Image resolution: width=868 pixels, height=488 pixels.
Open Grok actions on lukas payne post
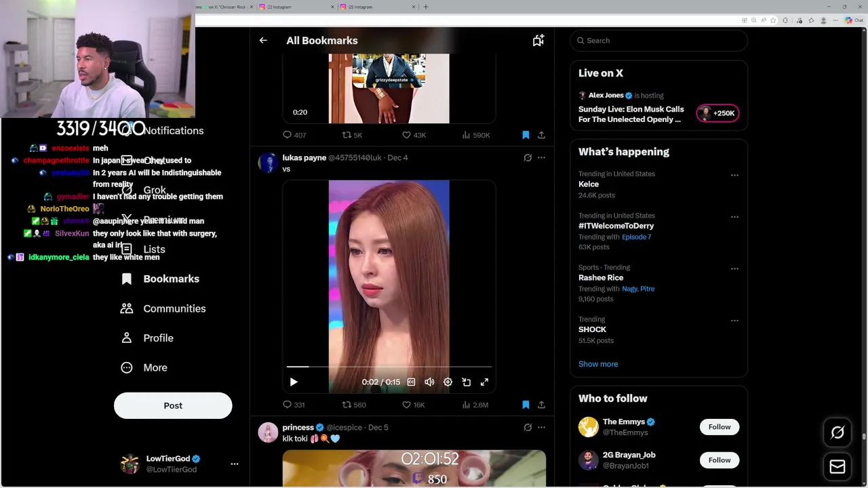(x=528, y=157)
